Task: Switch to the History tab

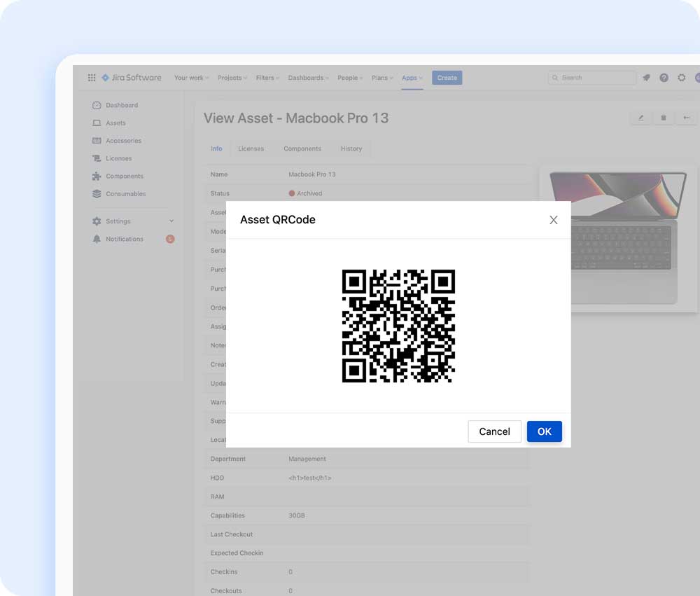Action: click(x=351, y=148)
